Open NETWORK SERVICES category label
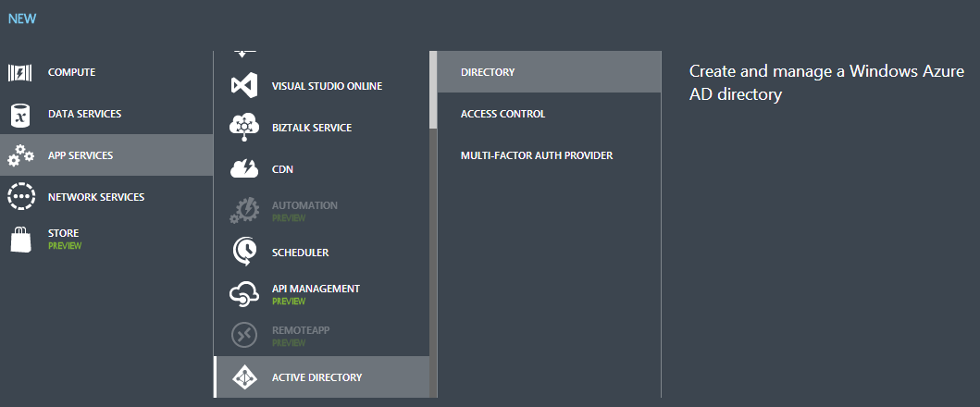980x407 pixels. pos(96,197)
